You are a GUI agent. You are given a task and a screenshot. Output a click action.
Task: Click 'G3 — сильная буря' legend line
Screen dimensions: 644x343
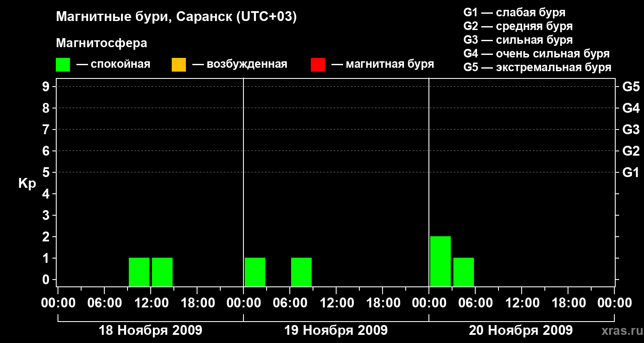tap(518, 40)
